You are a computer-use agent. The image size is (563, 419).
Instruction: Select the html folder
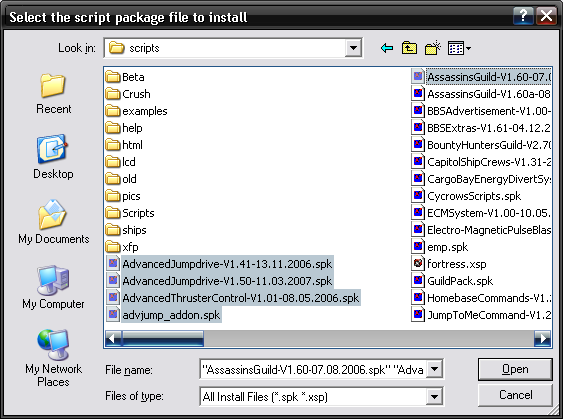click(124, 145)
